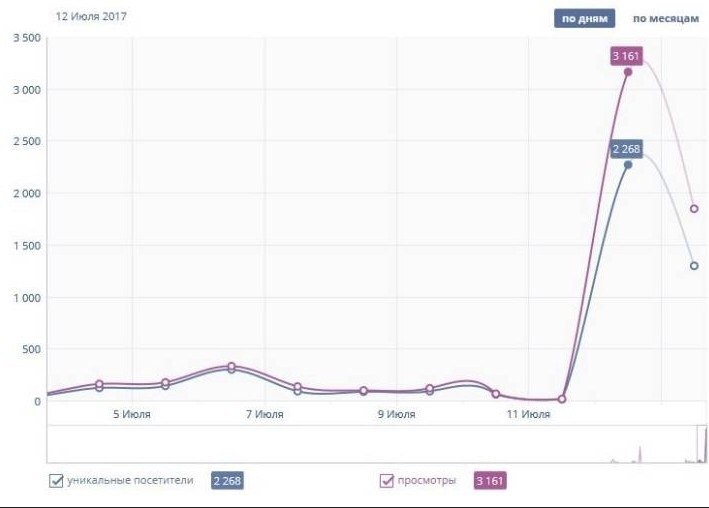Screen dimensions: 709x508
Task: Click the '5 Июля' axis label
Action: click(132, 414)
